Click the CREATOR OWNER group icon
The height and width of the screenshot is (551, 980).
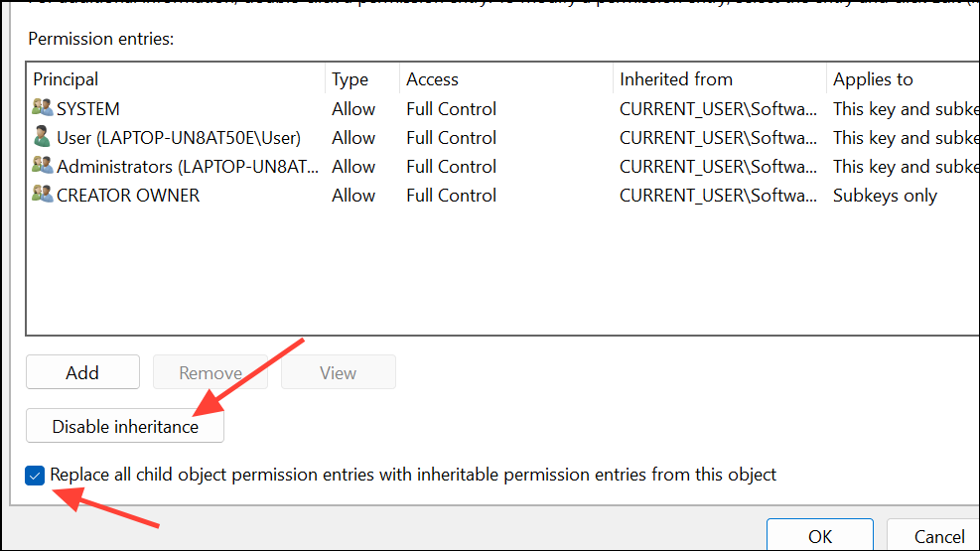coord(42,196)
